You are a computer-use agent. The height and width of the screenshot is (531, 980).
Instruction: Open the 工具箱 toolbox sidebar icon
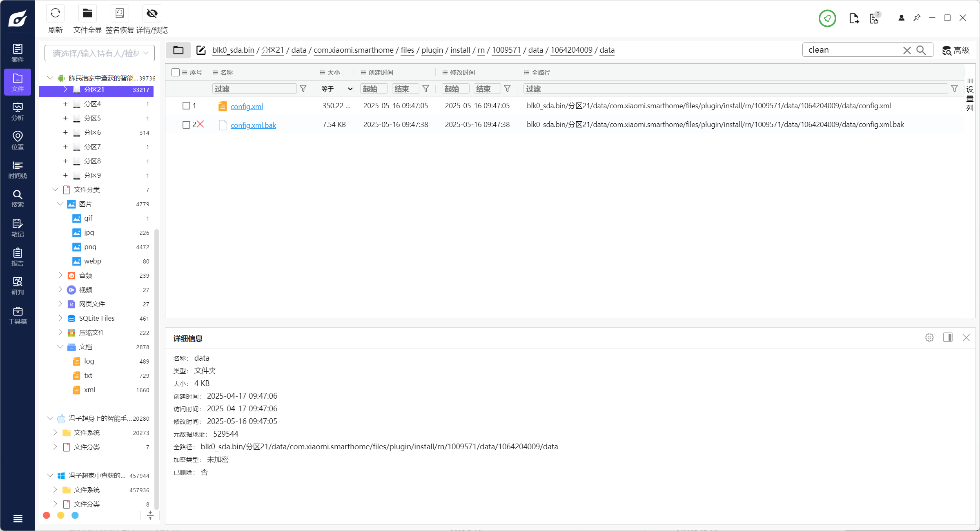(18, 315)
